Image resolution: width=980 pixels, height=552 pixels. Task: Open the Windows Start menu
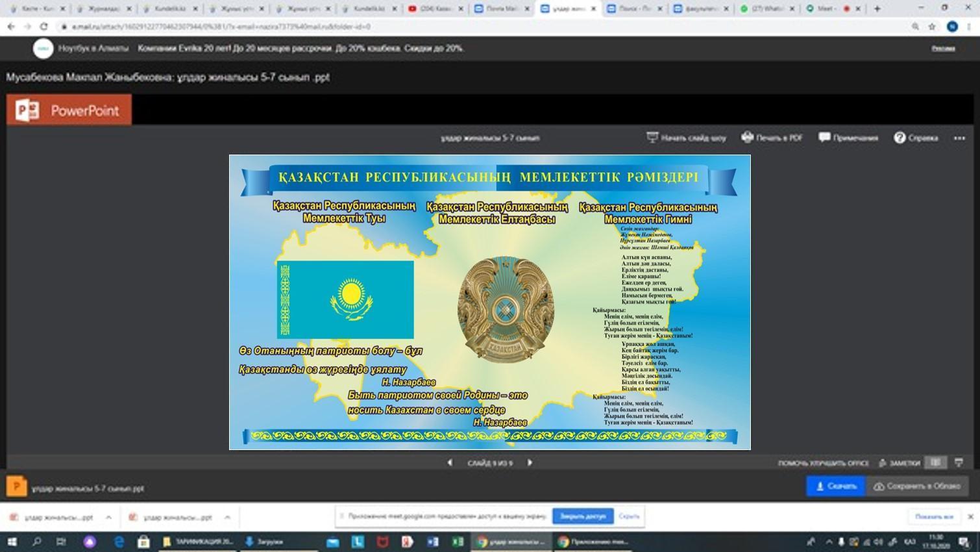point(12,542)
